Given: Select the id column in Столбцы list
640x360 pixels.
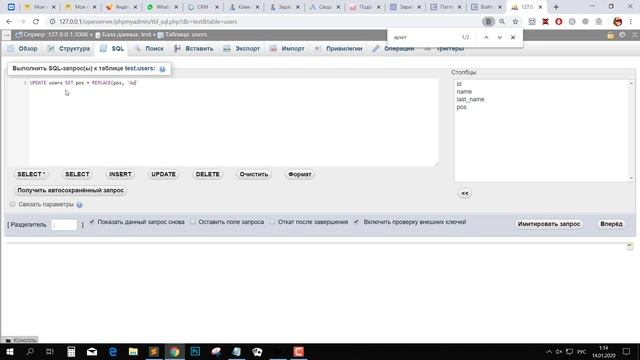Looking at the screenshot, I should click(x=459, y=84).
